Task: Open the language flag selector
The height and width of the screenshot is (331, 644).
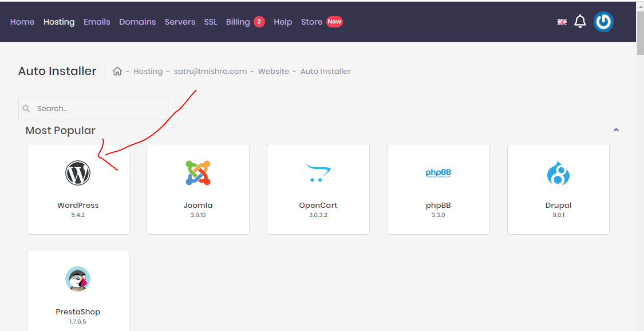Action: pyautogui.click(x=562, y=22)
